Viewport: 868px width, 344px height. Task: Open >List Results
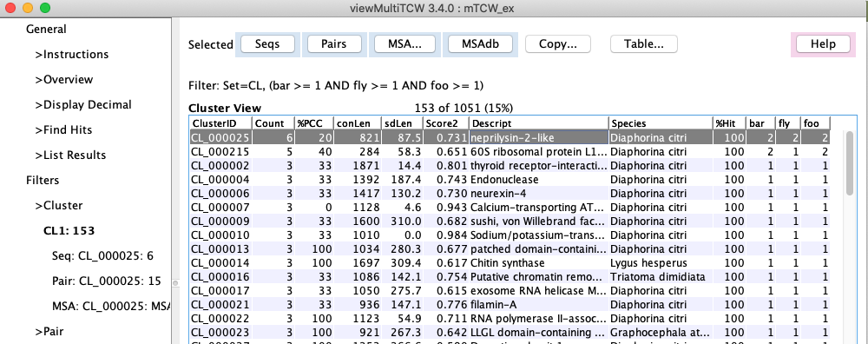70,155
